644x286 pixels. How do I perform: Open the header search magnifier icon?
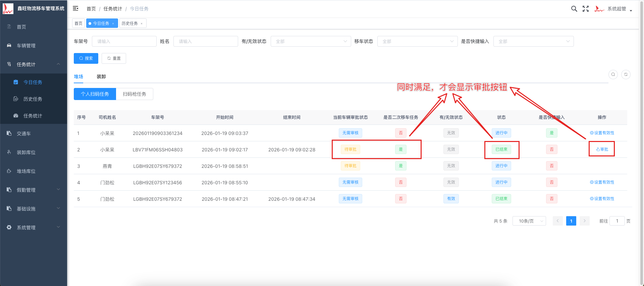tap(574, 9)
